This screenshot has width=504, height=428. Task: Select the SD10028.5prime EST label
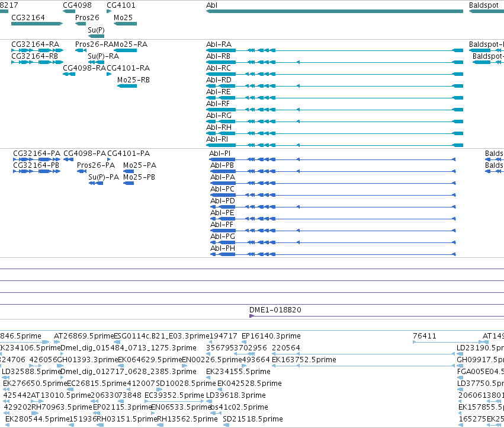(x=186, y=384)
